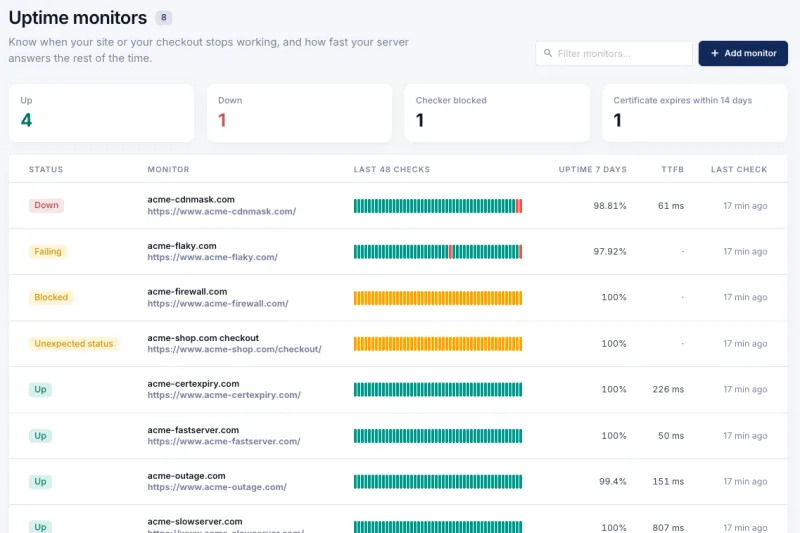Screen dimensions: 800x533
Task: Open the acme-outage.com monitor name
Action: click(x=186, y=476)
